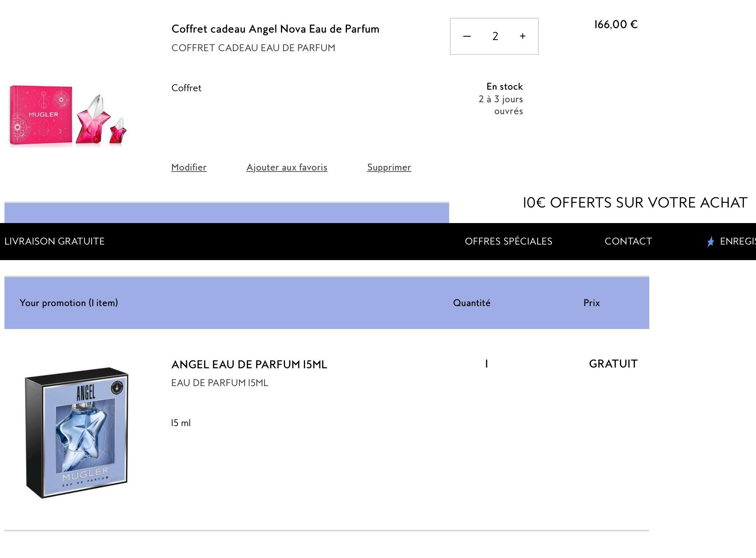Click the Quantité column header
The width and height of the screenshot is (756, 558).
click(x=471, y=303)
